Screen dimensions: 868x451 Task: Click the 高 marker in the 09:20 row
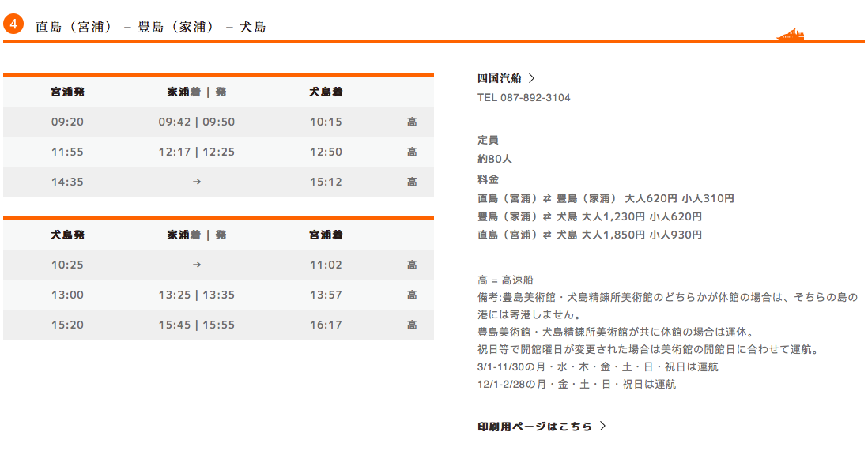point(412,122)
